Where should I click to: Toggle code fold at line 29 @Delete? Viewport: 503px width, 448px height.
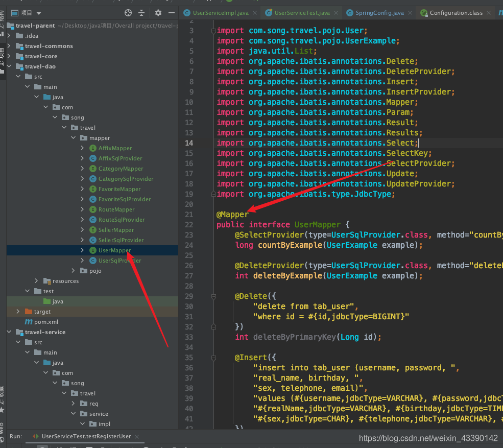click(x=213, y=296)
